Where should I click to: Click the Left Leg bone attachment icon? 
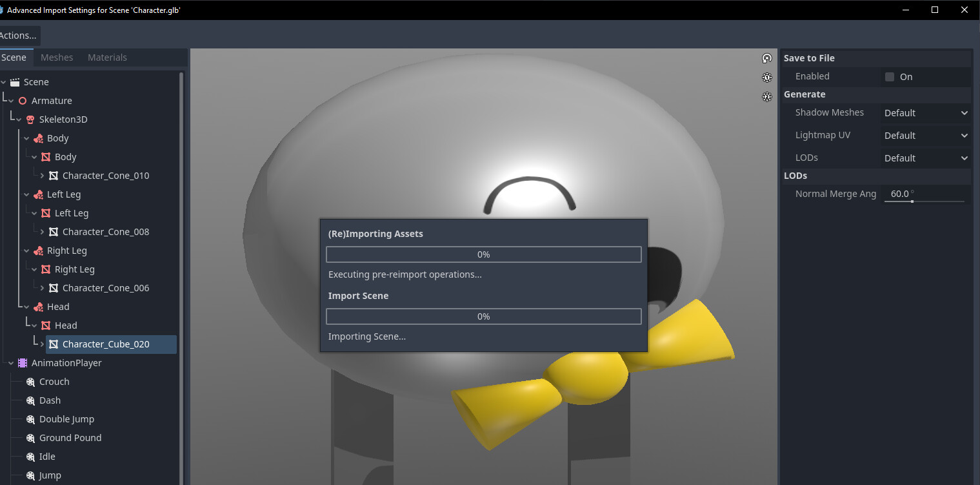point(38,194)
